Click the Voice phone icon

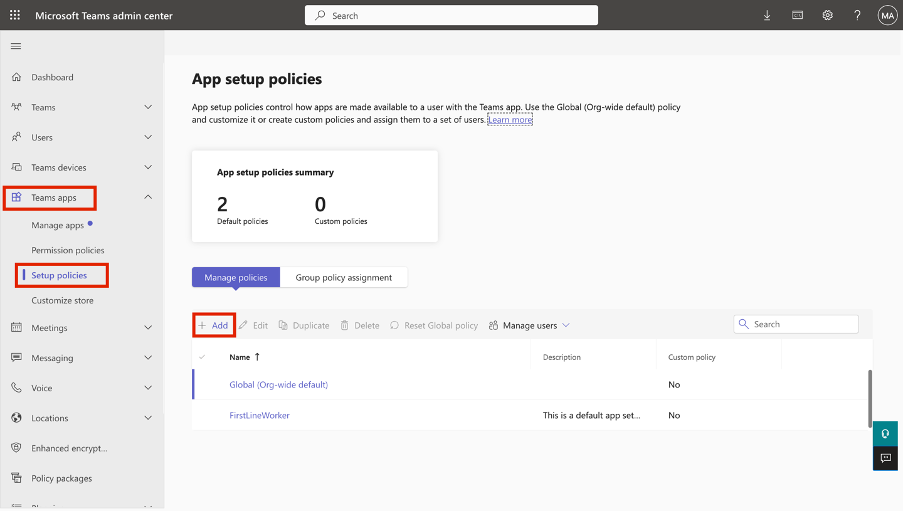pos(16,388)
